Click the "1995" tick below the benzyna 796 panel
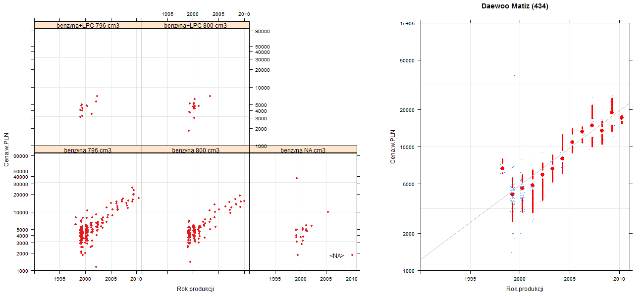644x297 pixels. [x=60, y=279]
